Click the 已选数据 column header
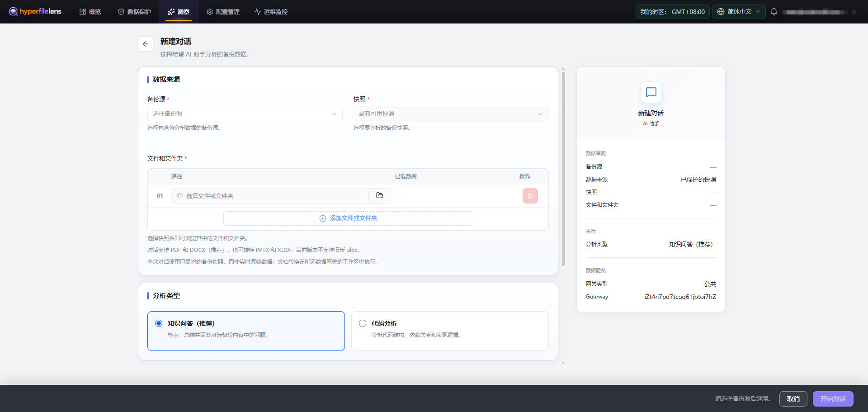Screen dimensions: 868x412 point(406,176)
